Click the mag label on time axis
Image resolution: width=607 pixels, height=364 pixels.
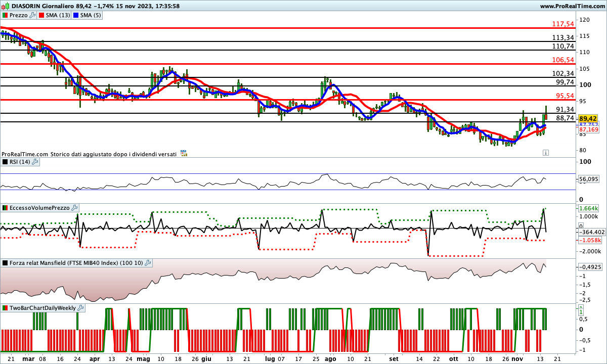(143, 358)
